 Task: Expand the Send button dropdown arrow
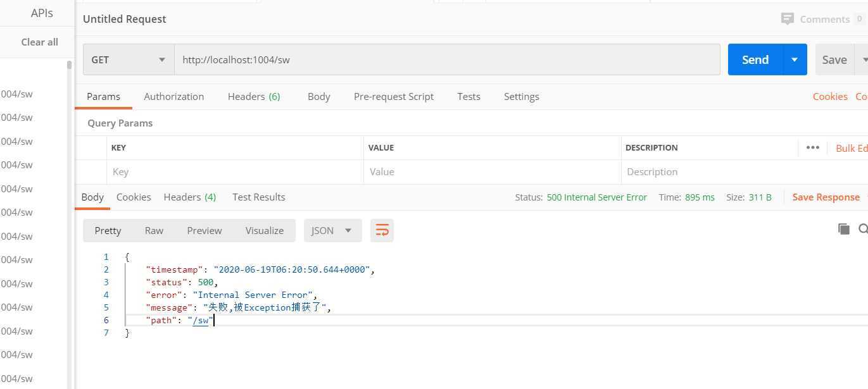click(x=795, y=59)
